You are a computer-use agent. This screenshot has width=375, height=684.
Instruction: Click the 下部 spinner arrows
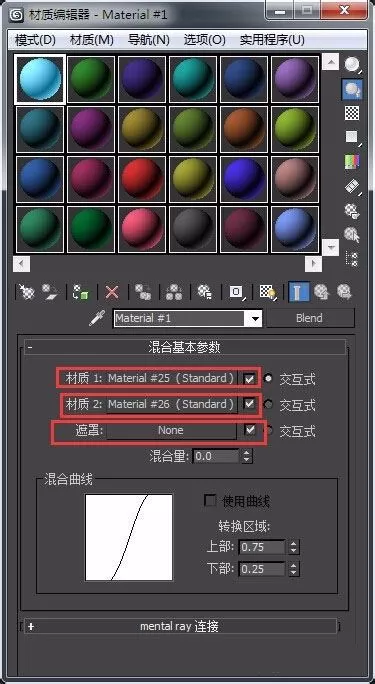click(294, 568)
